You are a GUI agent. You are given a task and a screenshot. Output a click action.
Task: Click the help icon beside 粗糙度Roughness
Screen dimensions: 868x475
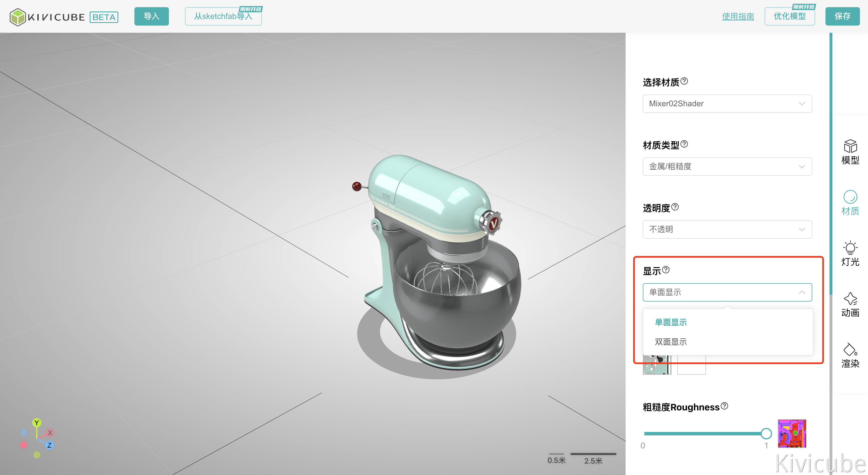point(724,406)
